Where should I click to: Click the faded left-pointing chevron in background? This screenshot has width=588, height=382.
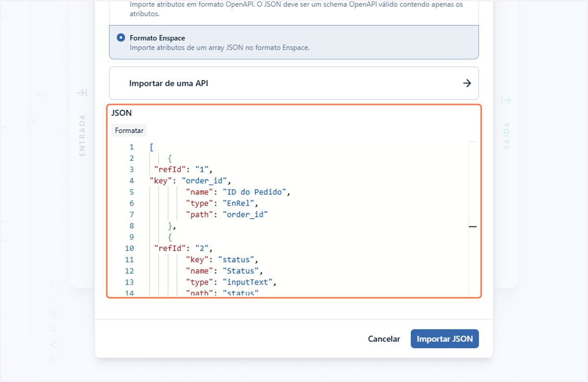[34, 122]
